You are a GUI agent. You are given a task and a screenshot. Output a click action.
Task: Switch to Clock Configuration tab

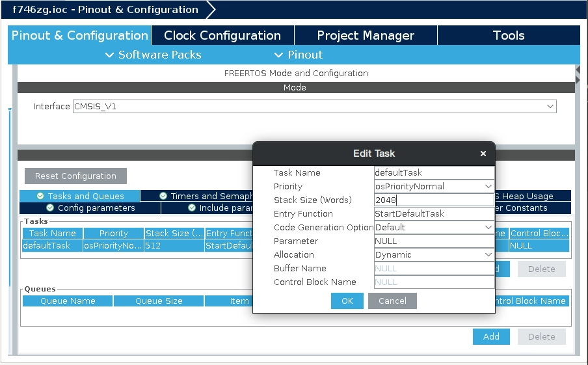pyautogui.click(x=222, y=36)
